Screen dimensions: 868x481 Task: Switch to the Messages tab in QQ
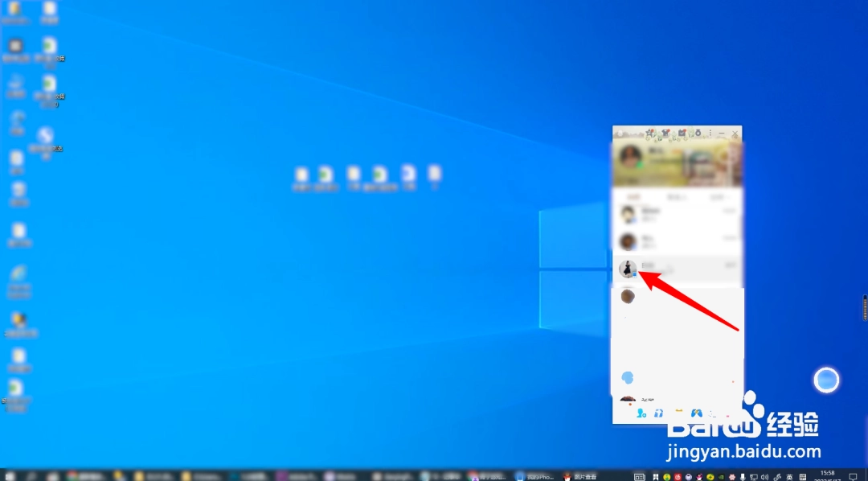click(636, 197)
